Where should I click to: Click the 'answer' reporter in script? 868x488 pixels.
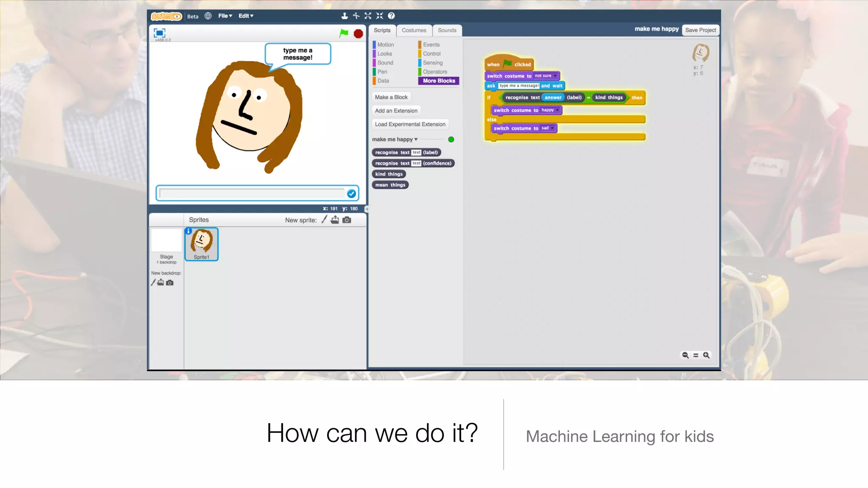553,97
